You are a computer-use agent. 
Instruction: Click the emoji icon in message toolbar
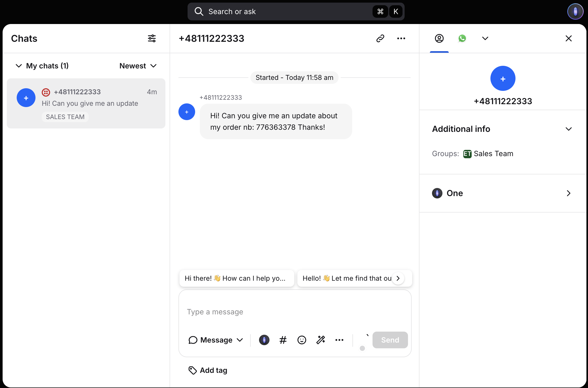302,340
